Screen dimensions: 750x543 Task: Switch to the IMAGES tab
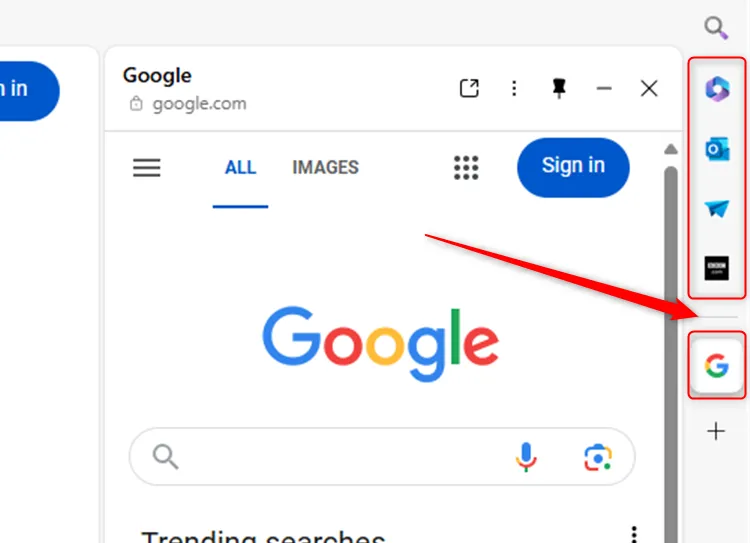pos(325,167)
